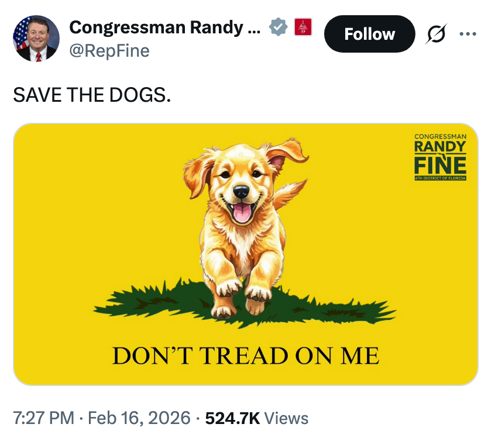Image resolution: width=495 pixels, height=448 pixels.
Task: Click the puppy's wagging tail
Action: [x=290, y=193]
